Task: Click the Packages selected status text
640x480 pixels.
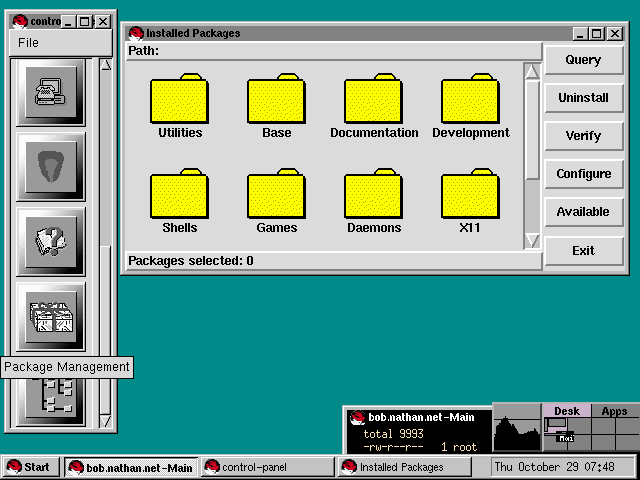Action: (x=191, y=261)
